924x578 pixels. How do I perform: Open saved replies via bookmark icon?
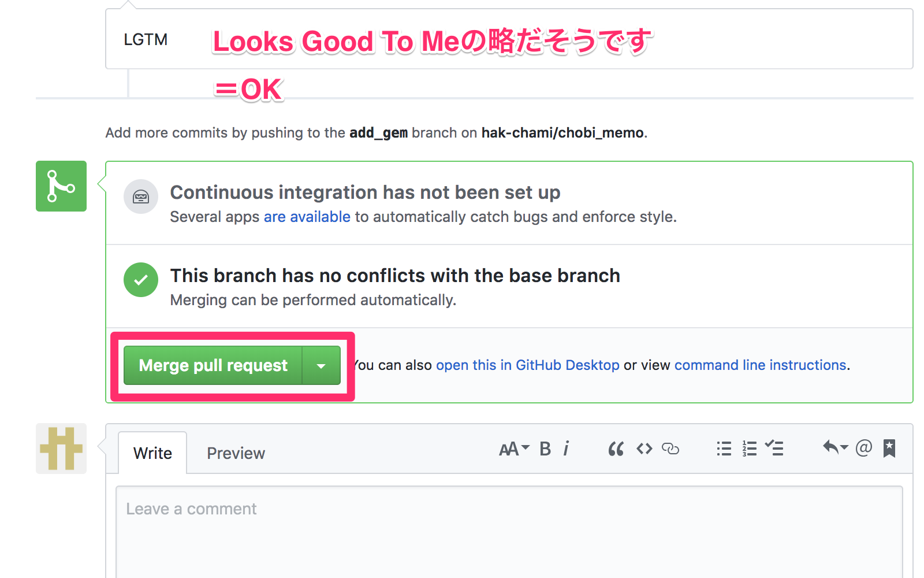tap(889, 448)
